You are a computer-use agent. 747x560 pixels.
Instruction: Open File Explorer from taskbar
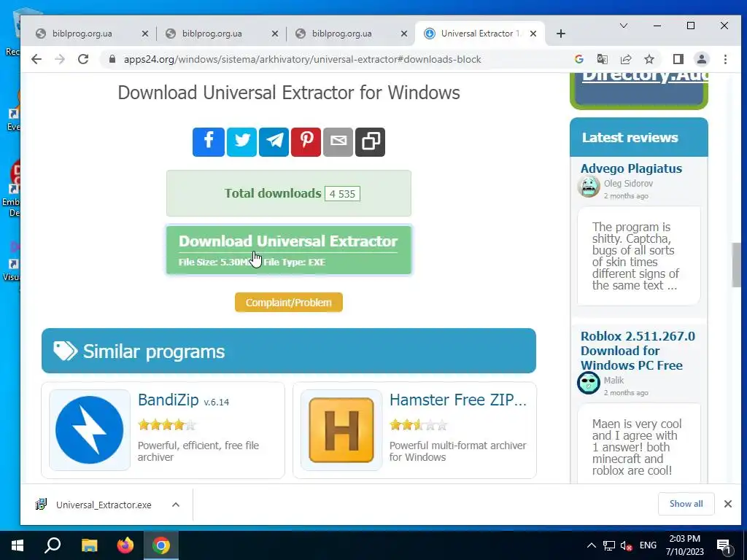tap(89, 545)
